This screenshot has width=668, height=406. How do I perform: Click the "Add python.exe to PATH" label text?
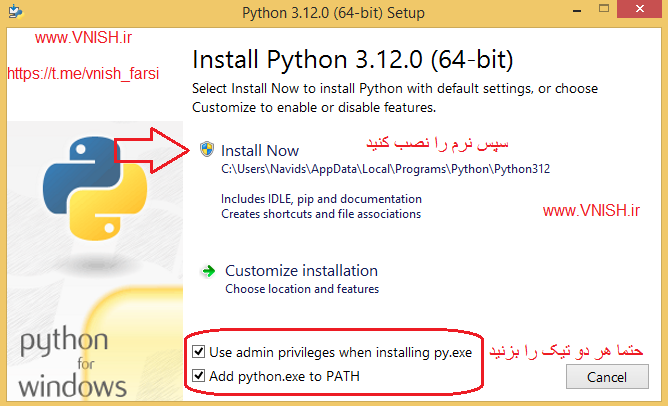[x=284, y=376]
